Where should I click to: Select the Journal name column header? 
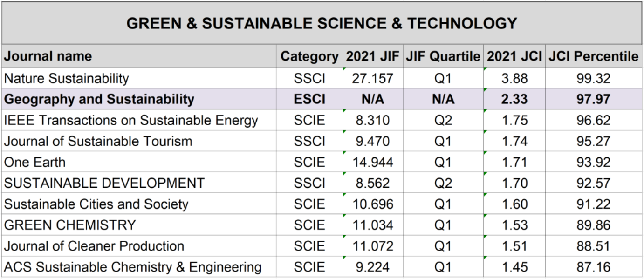48,56
